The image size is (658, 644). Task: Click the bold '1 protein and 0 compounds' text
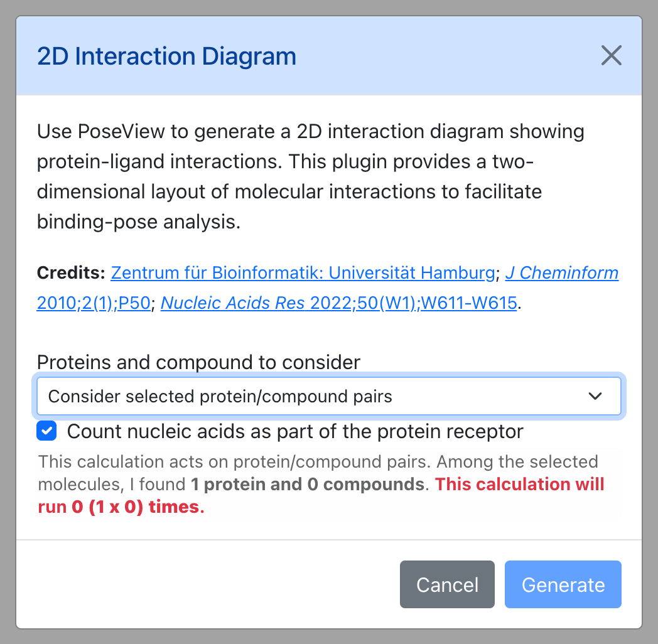pyautogui.click(x=308, y=484)
